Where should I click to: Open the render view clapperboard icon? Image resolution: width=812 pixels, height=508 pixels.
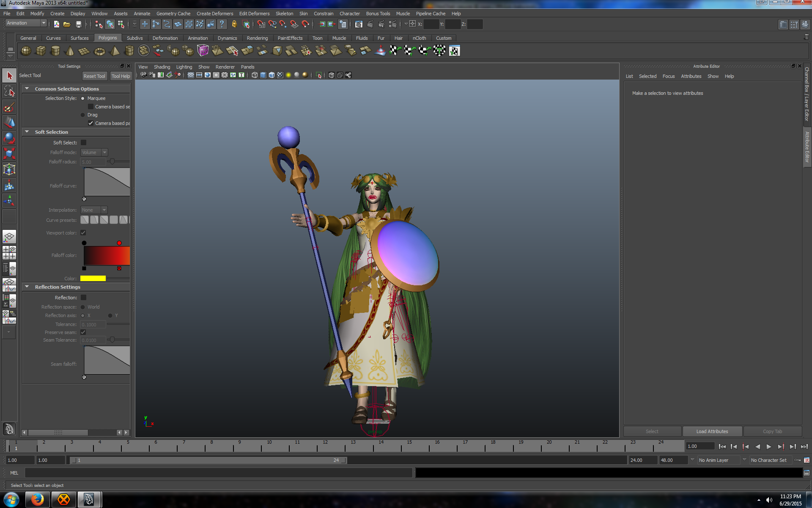point(359,24)
